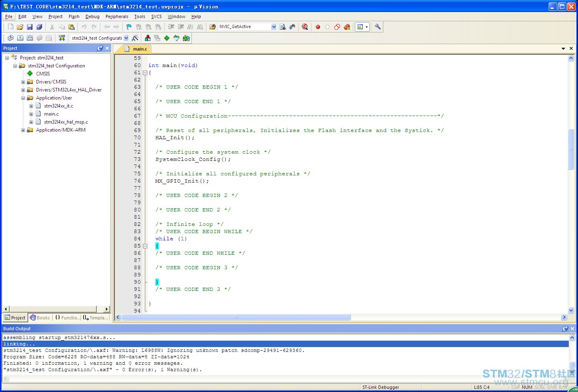Image resolution: width=578 pixels, height=392 pixels.
Task: Open the Peripherals menu
Action: (117, 16)
